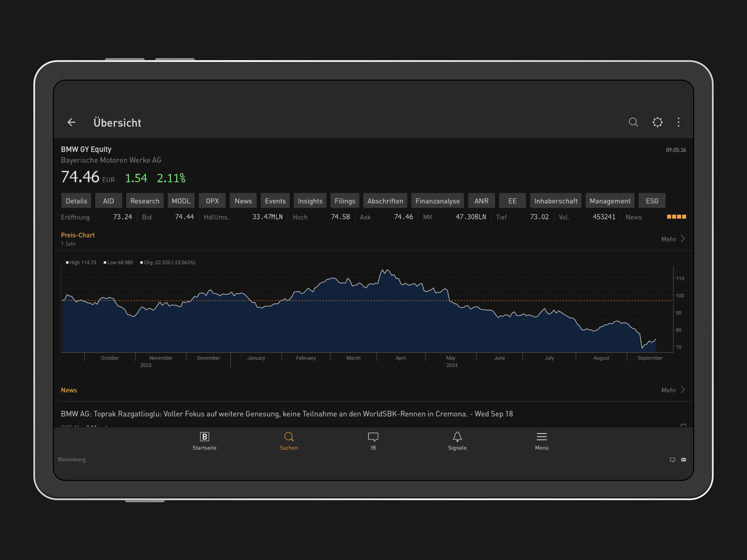Click the BMW GY Equity ticker title
The height and width of the screenshot is (560, 747).
click(86, 149)
